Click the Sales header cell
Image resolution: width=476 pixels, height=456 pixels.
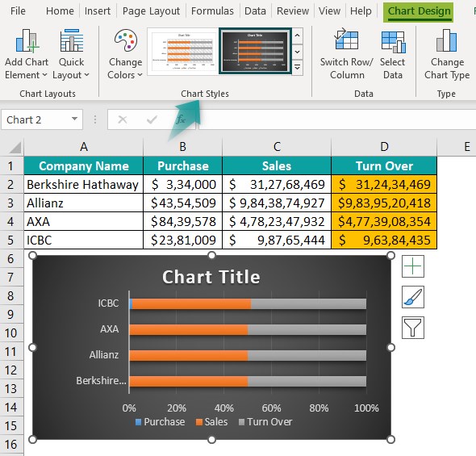click(277, 165)
